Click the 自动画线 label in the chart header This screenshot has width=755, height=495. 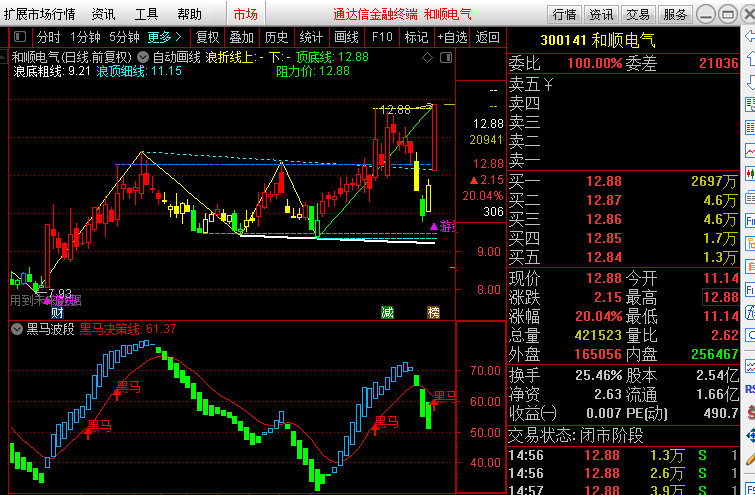(x=176, y=58)
